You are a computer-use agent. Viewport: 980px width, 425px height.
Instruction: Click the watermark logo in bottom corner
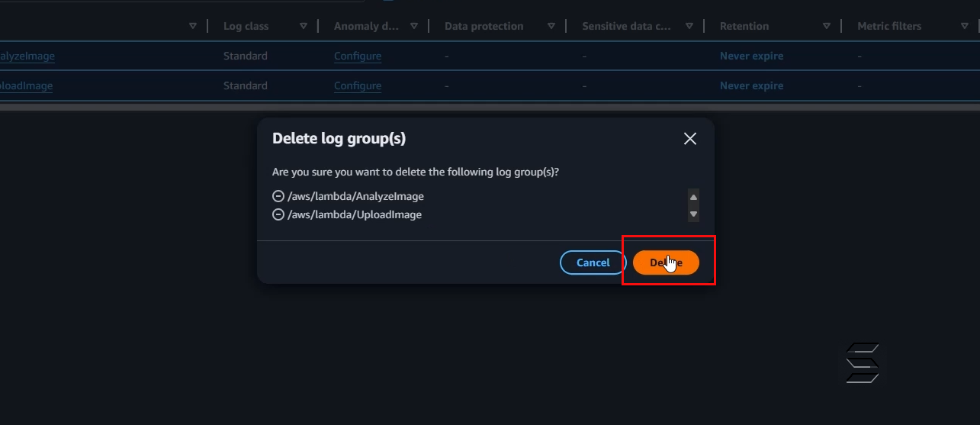pos(863,363)
